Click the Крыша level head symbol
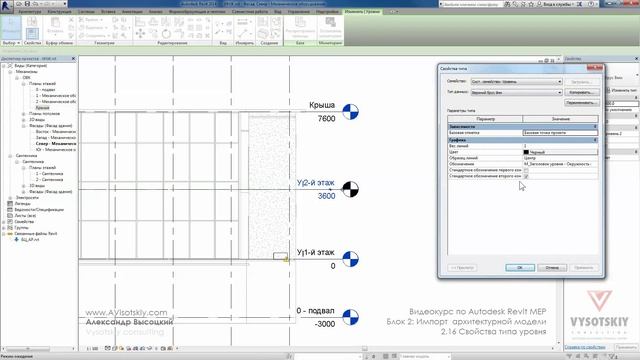The height and width of the screenshot is (360, 640). [350, 112]
